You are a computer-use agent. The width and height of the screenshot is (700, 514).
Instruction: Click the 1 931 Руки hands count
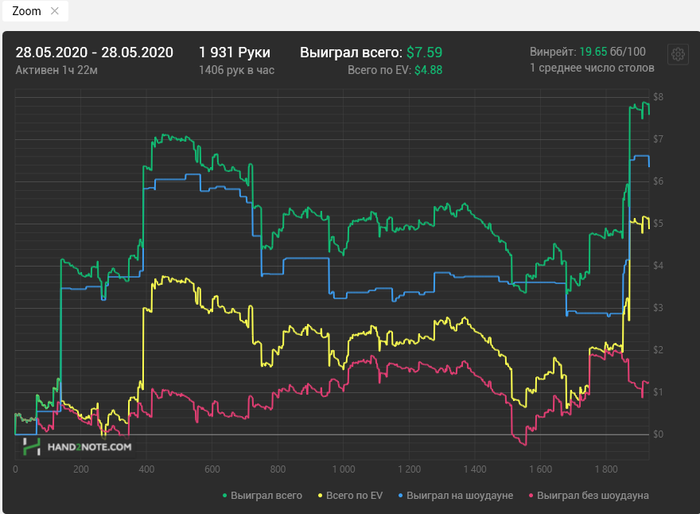click(235, 52)
